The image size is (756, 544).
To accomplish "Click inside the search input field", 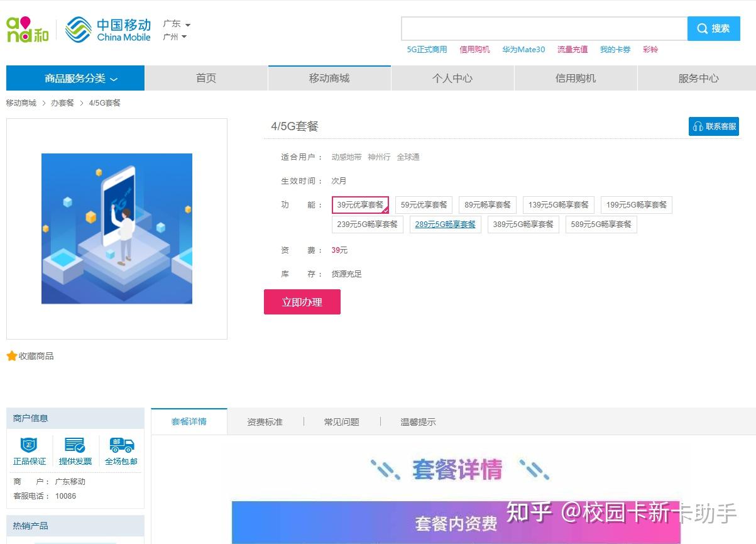I will (544, 29).
